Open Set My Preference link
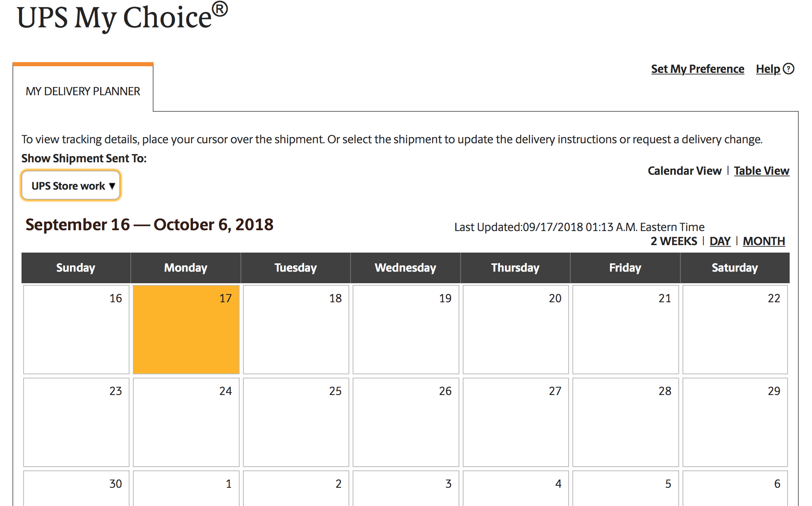 coord(697,69)
